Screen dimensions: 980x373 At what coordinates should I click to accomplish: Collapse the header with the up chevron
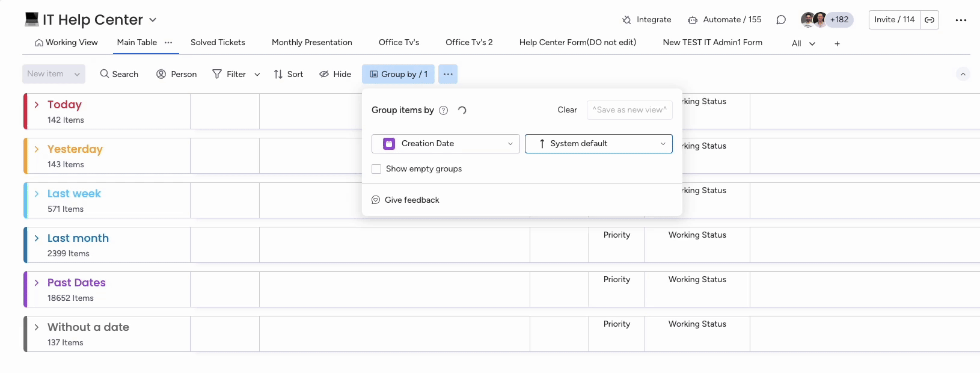[963, 74]
